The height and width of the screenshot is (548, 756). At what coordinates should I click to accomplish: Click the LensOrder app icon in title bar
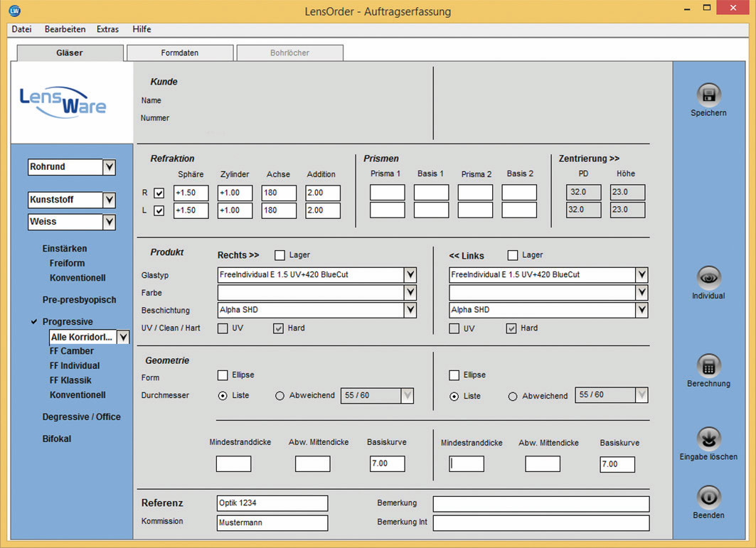[14, 11]
